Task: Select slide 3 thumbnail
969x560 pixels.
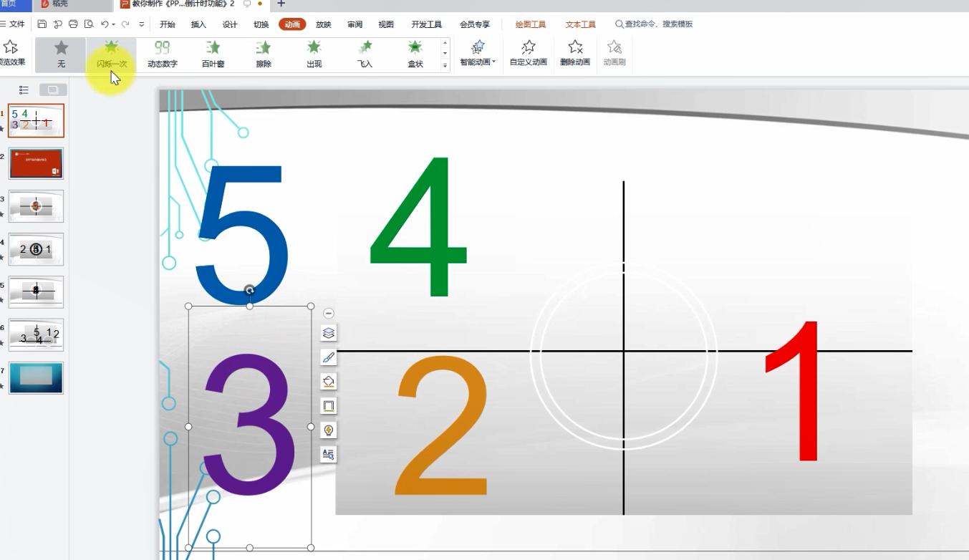Action: [x=36, y=206]
